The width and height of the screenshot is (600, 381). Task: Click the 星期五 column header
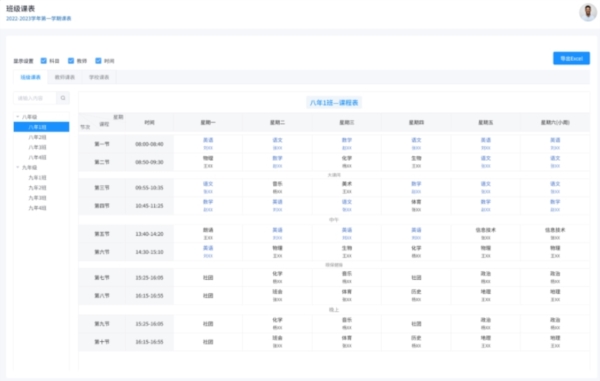486,122
